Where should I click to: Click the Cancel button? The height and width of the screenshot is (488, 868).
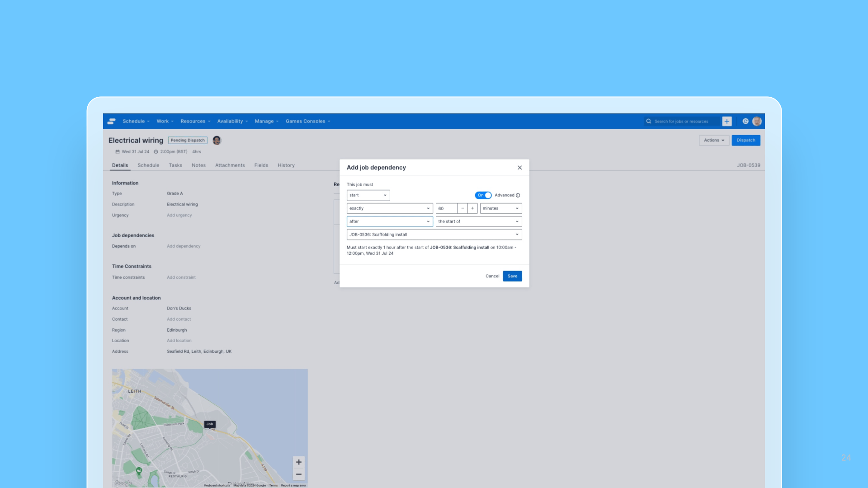(x=492, y=276)
